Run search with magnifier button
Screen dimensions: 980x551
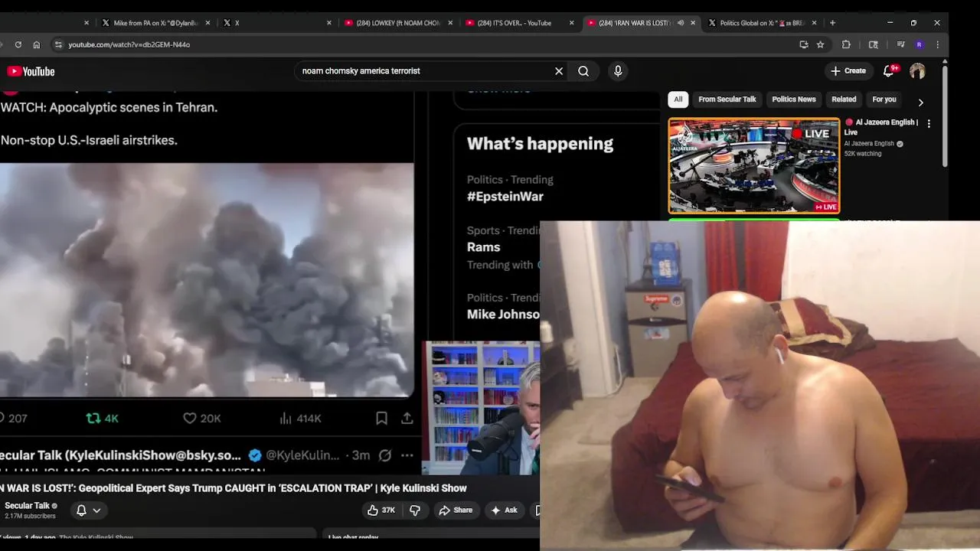point(583,71)
